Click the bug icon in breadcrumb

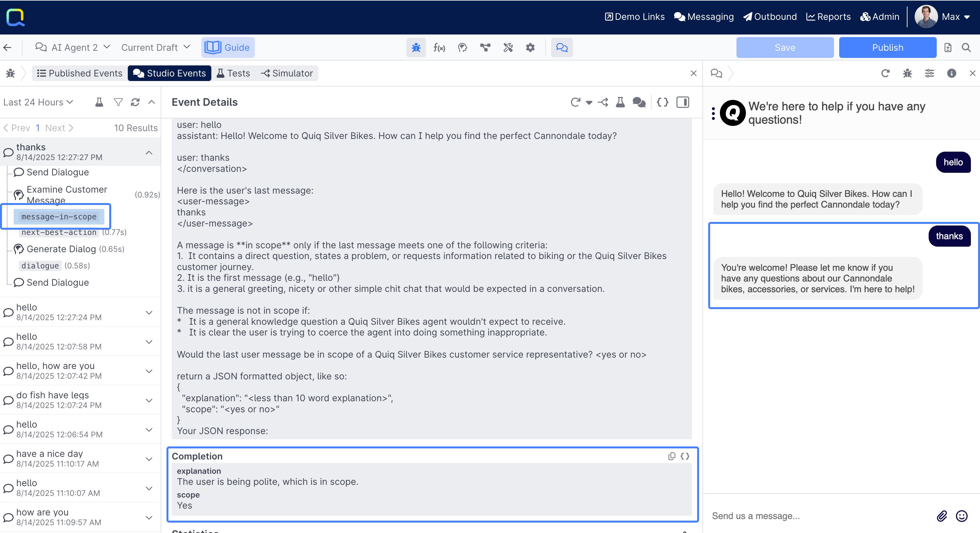click(10, 73)
